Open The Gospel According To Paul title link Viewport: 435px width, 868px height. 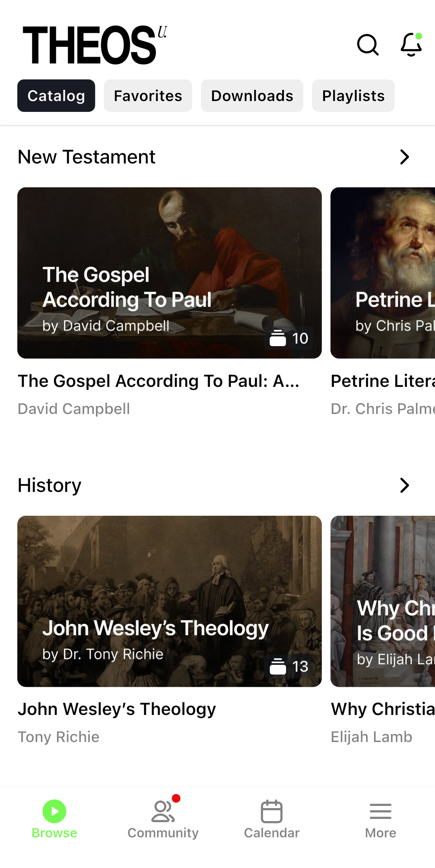(x=159, y=381)
